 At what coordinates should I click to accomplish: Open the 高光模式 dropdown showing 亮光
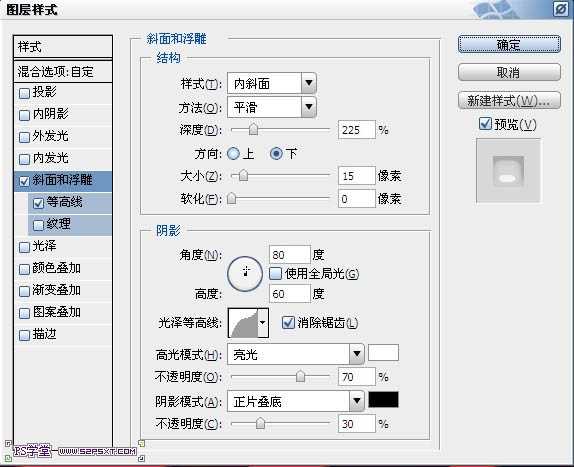point(295,354)
